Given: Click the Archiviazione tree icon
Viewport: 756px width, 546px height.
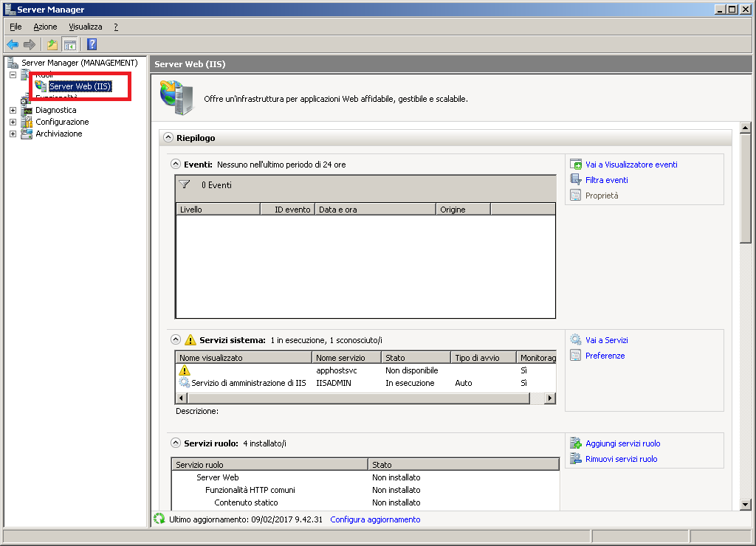Looking at the screenshot, I should click(x=27, y=134).
